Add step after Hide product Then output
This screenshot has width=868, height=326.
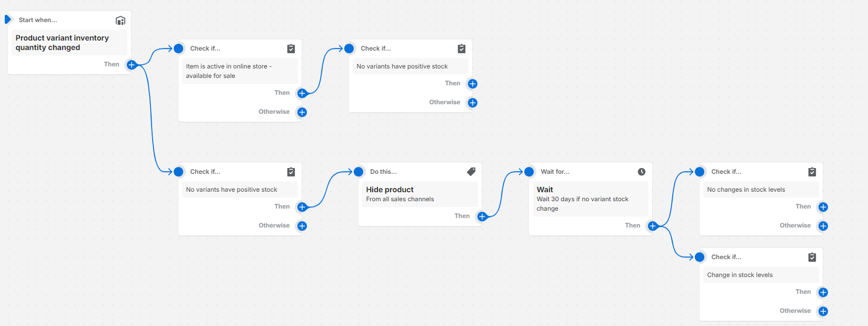482,216
